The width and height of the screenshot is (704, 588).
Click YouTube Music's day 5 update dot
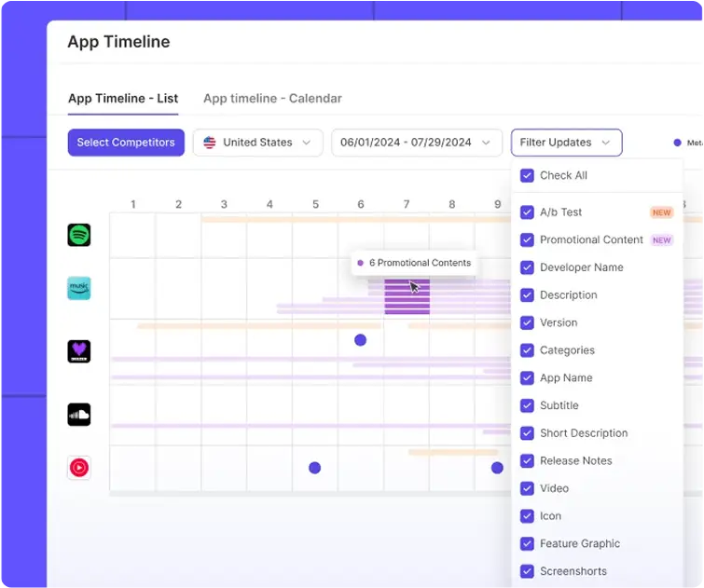click(315, 468)
